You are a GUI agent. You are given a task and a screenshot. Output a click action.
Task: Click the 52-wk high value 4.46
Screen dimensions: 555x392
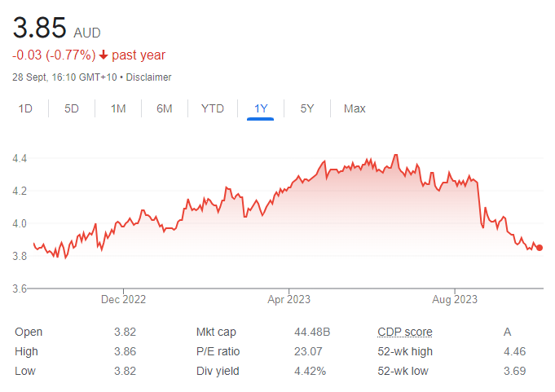514,351
